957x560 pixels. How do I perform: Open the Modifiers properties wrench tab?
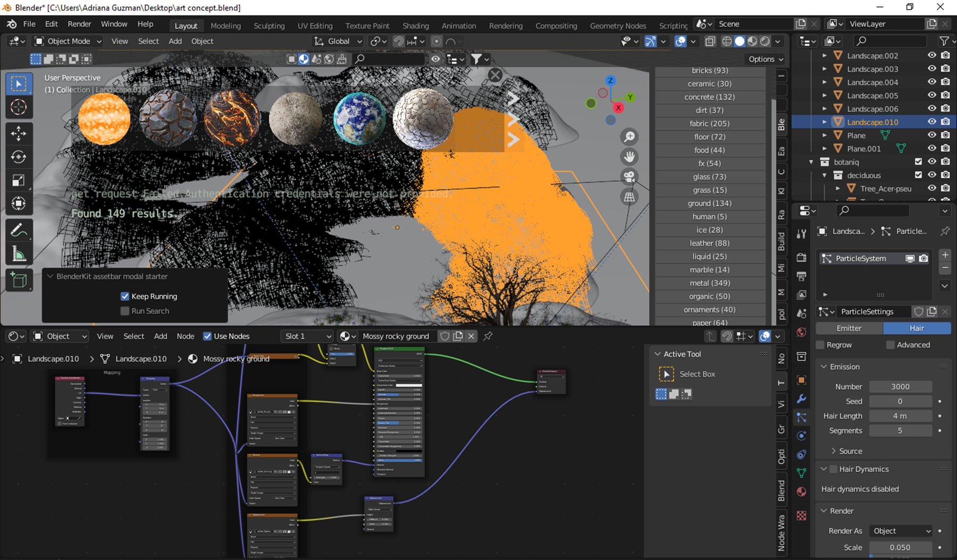pyautogui.click(x=801, y=398)
